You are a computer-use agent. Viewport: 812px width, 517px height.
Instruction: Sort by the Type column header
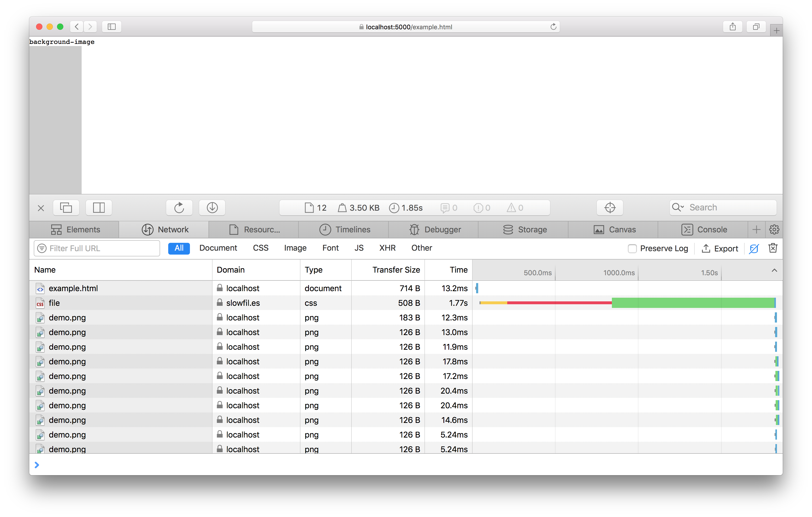click(326, 270)
